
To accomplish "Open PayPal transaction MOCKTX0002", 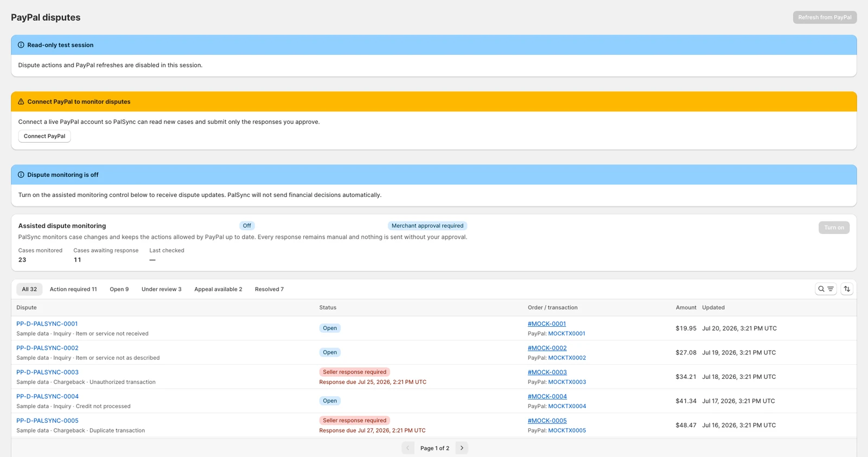I will tap(567, 358).
